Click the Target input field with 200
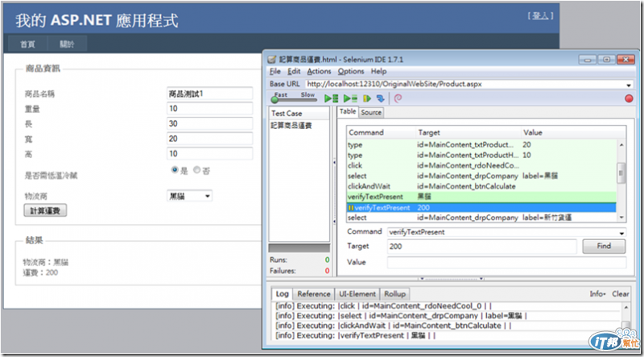Viewport: 644px width, 357px height. [x=481, y=247]
